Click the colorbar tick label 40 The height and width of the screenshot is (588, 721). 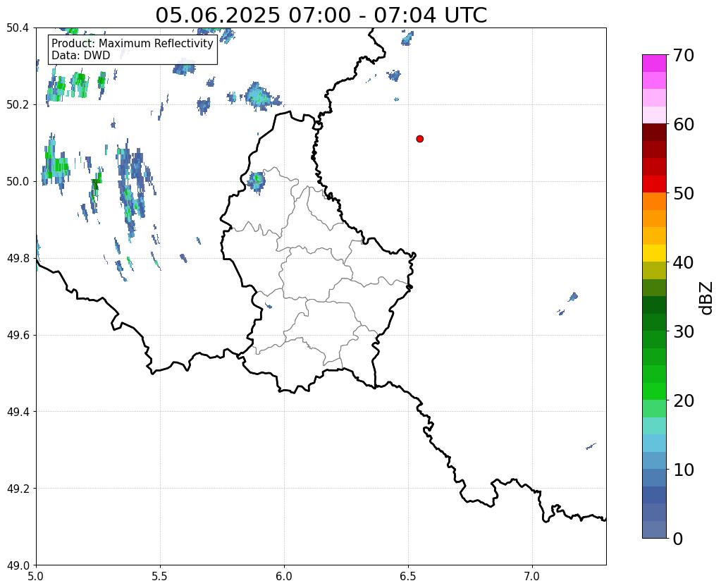(684, 262)
